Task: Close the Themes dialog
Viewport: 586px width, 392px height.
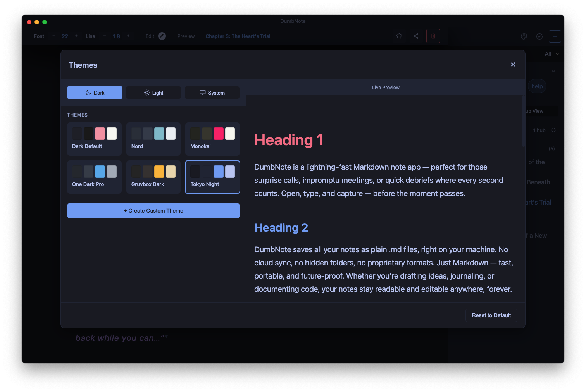Action: (513, 65)
